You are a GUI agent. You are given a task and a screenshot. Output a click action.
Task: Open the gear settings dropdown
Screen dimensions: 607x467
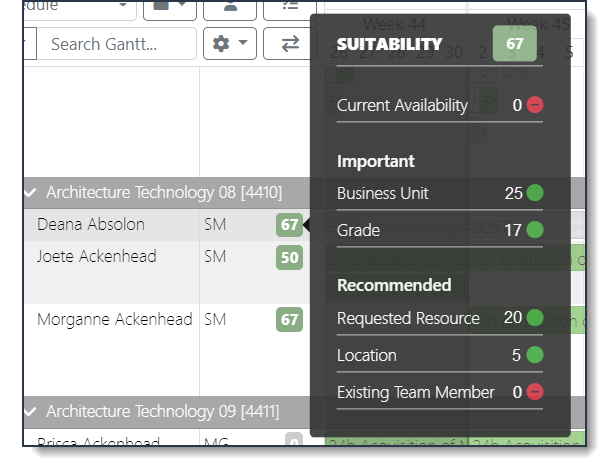[230, 43]
